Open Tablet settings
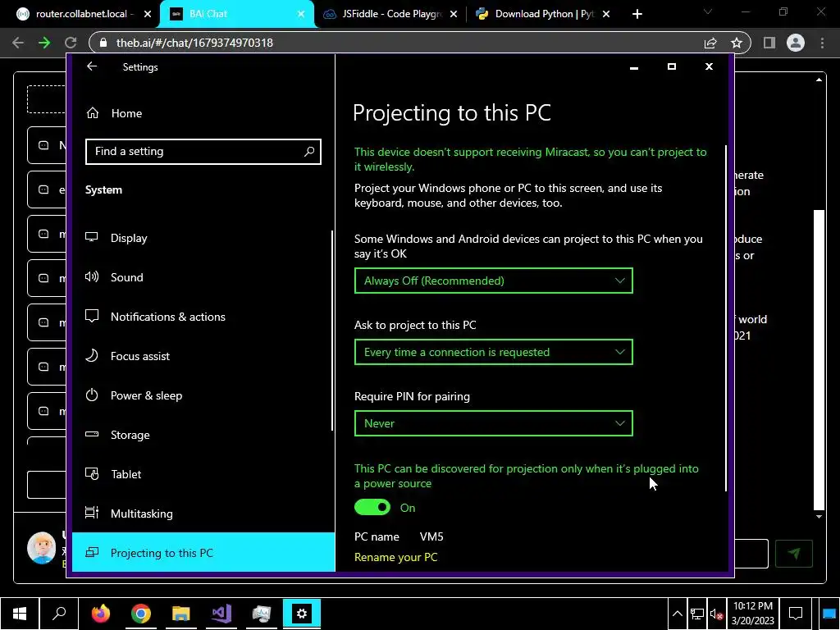The width and height of the screenshot is (840, 630). pos(203,474)
